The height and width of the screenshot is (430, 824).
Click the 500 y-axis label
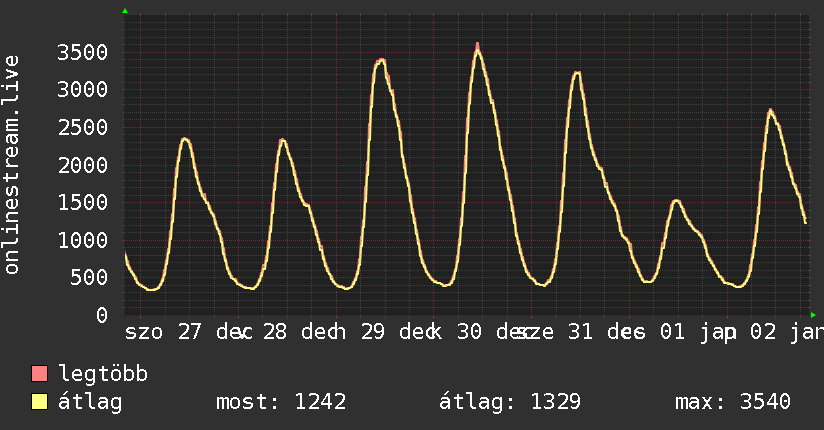(x=89, y=278)
